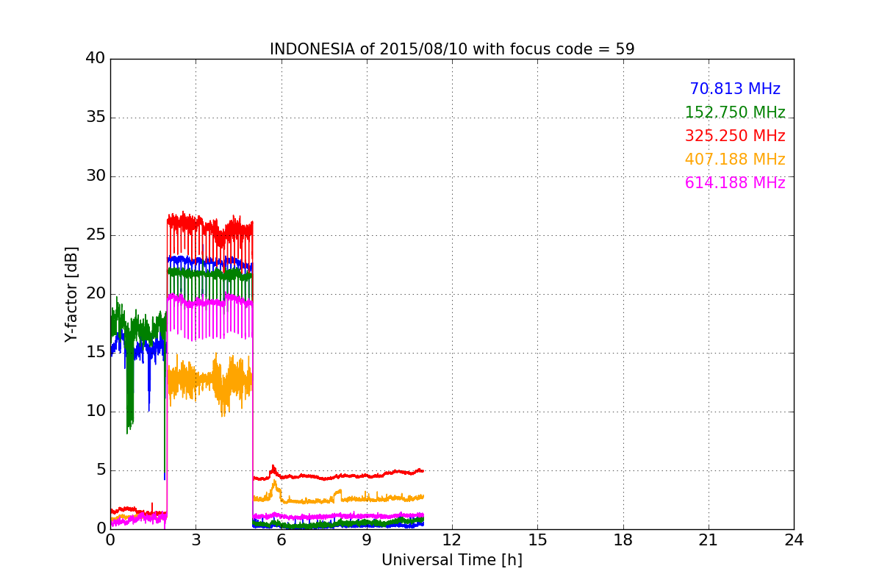Select the 407.188 MHz legend label
The width and height of the screenshot is (882, 588).
(x=735, y=159)
